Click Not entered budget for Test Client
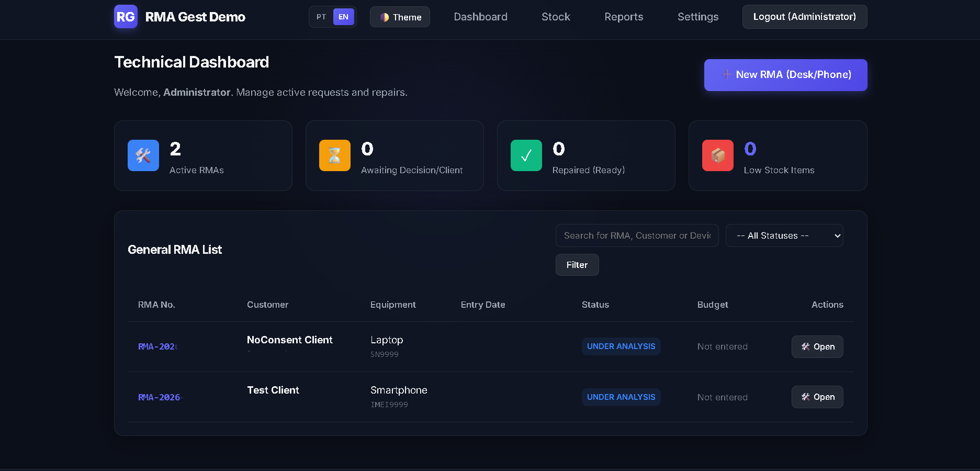This screenshot has width=980, height=471. click(x=723, y=397)
